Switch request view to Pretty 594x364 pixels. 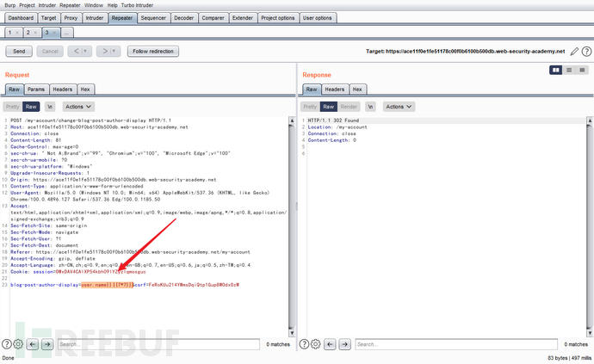[13, 107]
